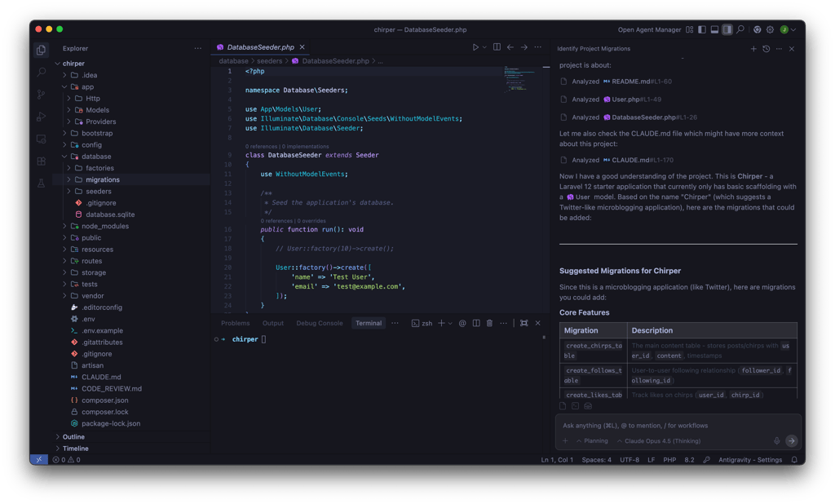Open the new terminal profile dropdown arrow
The image size is (835, 504).
pos(450,324)
